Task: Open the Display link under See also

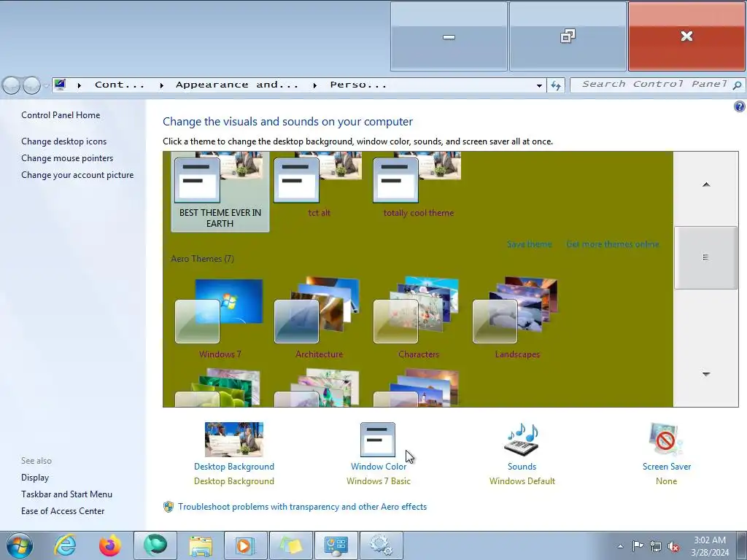Action: [35, 478]
